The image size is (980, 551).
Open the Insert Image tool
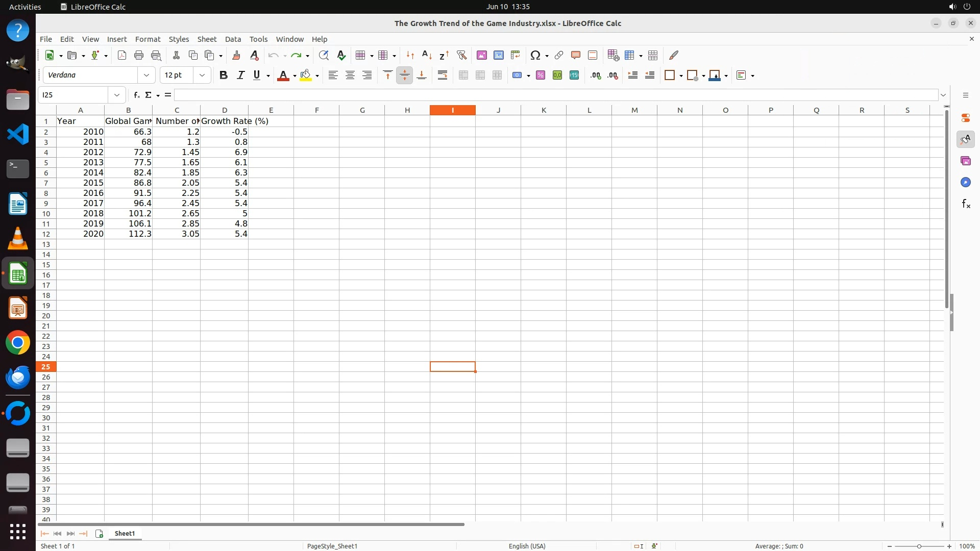(x=481, y=55)
